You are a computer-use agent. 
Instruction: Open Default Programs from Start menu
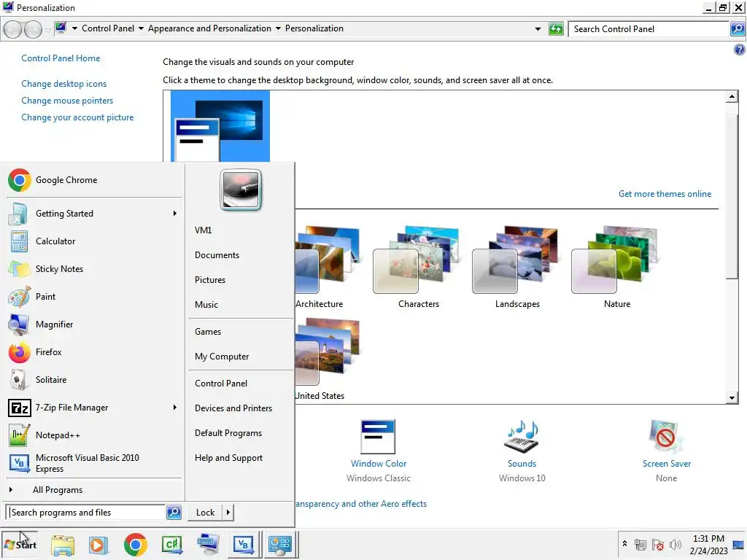coord(228,433)
